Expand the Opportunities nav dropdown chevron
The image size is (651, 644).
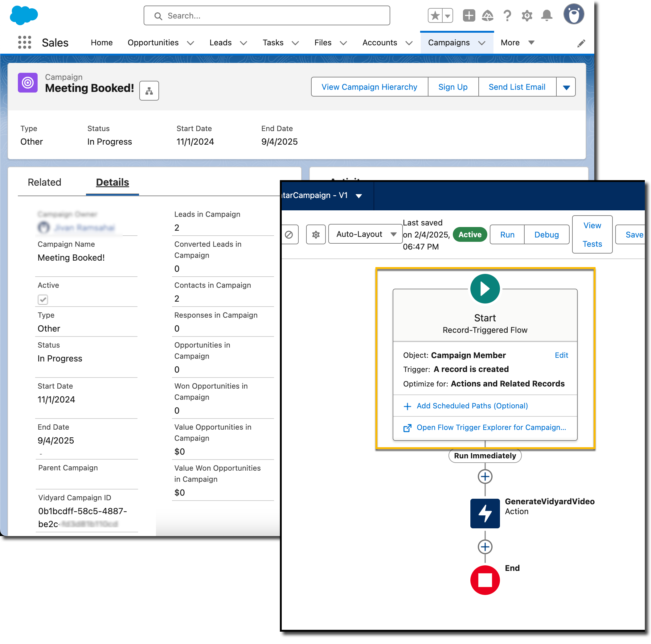pyautogui.click(x=190, y=43)
